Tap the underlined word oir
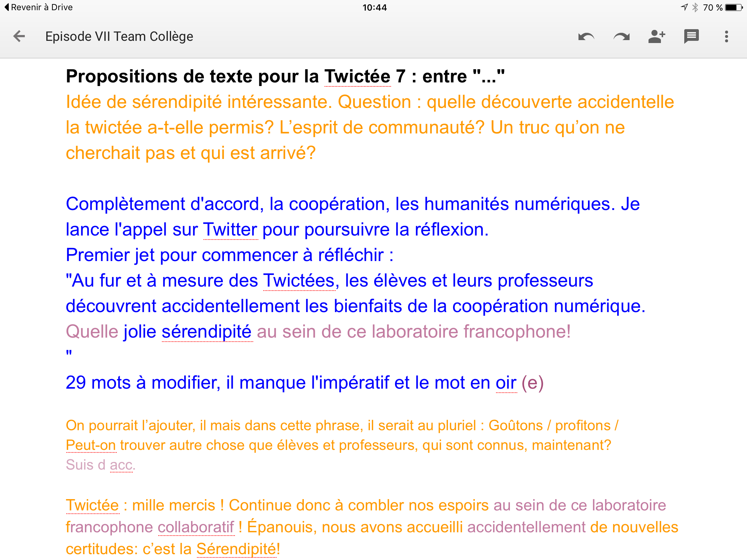The height and width of the screenshot is (560, 747). [x=506, y=383]
